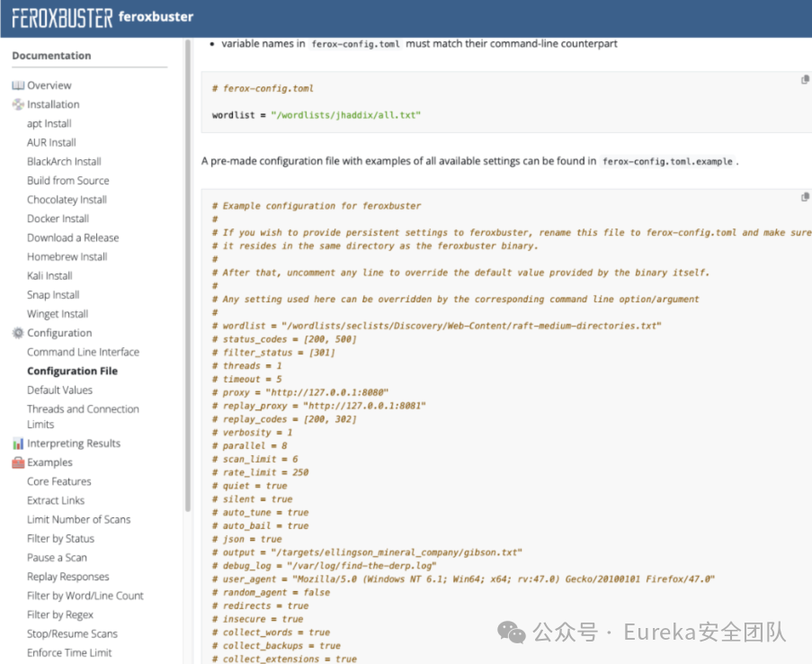Screen dimensions: 812x664
Task: Click the '# insecure = true' line
Action: click(258, 619)
